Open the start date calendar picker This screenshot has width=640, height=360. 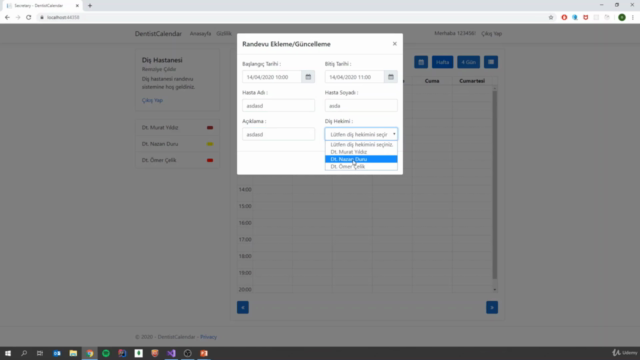click(x=308, y=77)
